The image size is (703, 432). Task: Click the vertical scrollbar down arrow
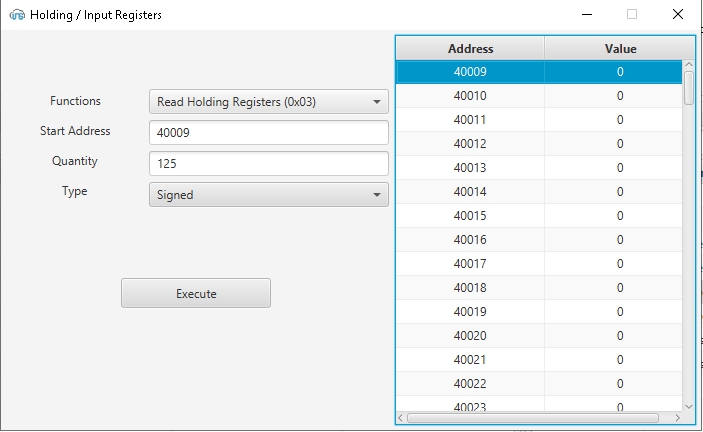(x=688, y=406)
